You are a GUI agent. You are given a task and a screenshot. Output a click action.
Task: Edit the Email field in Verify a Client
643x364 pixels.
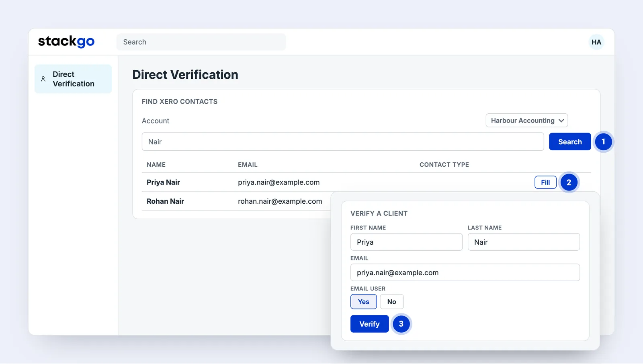tap(465, 273)
